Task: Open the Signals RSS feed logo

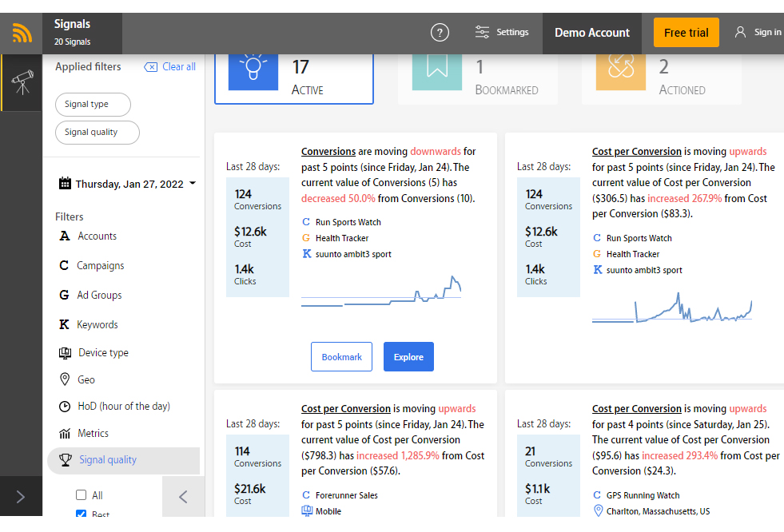Action: click(x=22, y=33)
